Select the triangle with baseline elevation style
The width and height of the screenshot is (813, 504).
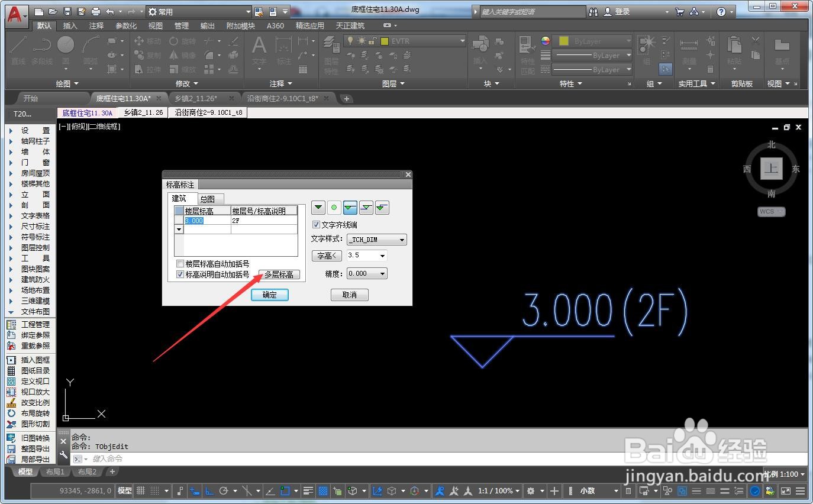click(350, 207)
